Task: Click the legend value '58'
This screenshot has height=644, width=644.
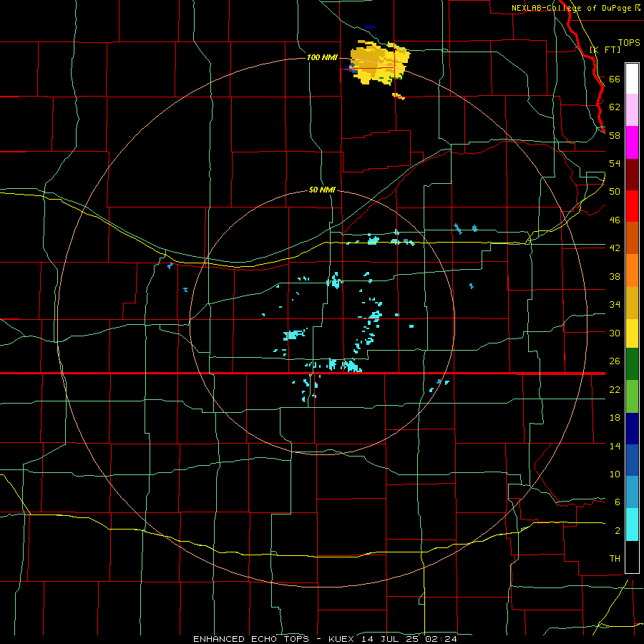Action: [x=615, y=135]
